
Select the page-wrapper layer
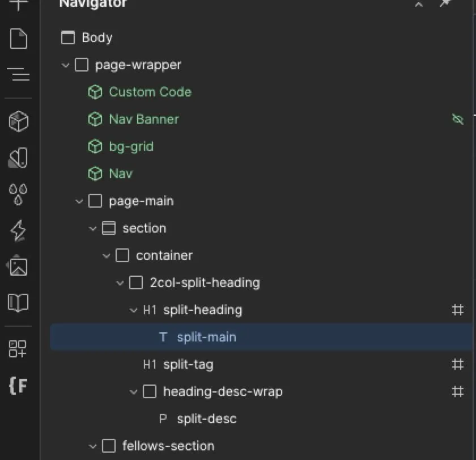[x=138, y=65]
